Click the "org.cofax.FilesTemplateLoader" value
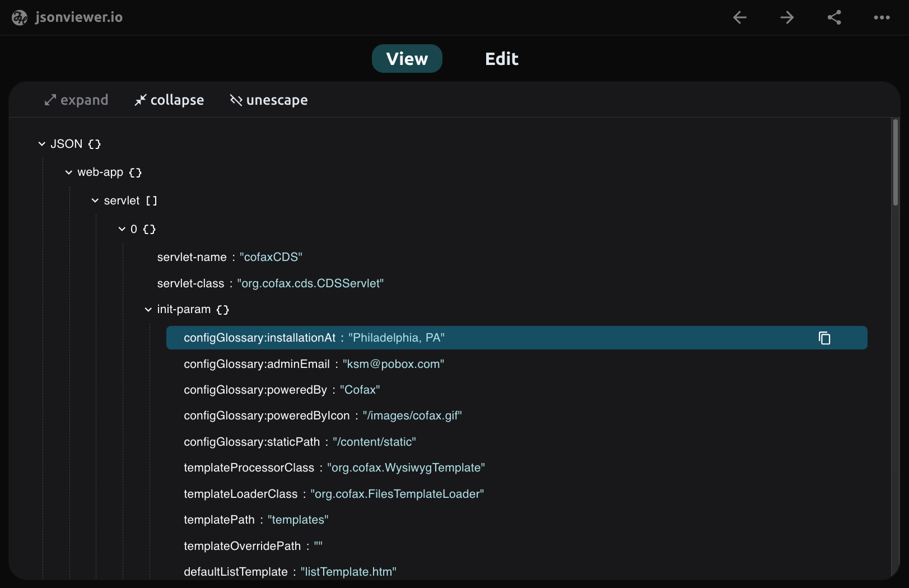This screenshot has height=588, width=909. (x=397, y=494)
